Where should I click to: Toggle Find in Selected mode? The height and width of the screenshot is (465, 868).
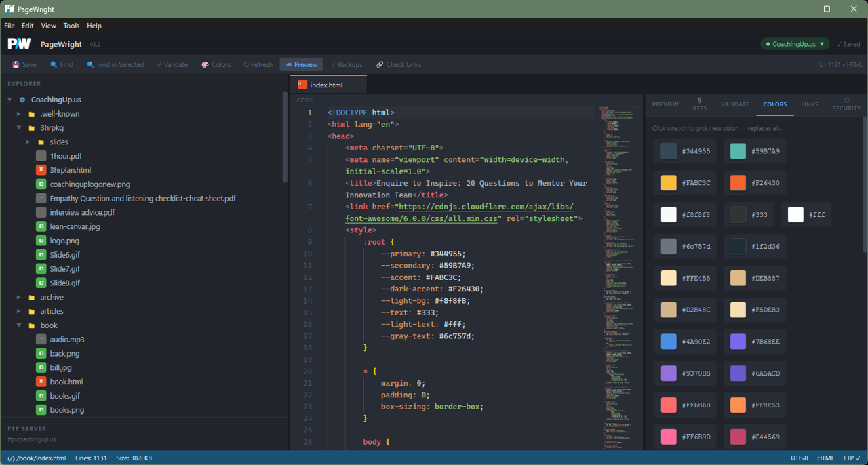click(x=115, y=64)
